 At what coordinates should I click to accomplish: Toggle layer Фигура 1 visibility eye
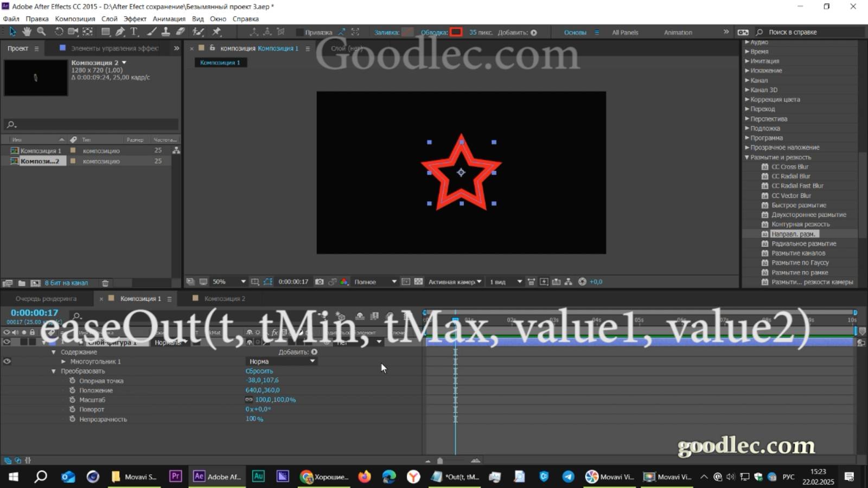click(x=7, y=342)
